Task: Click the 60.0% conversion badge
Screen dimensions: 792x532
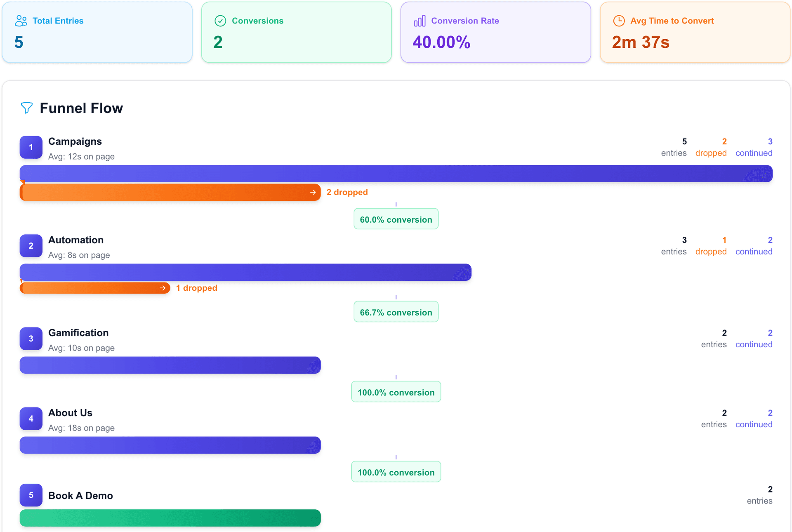Action: pyautogui.click(x=396, y=219)
